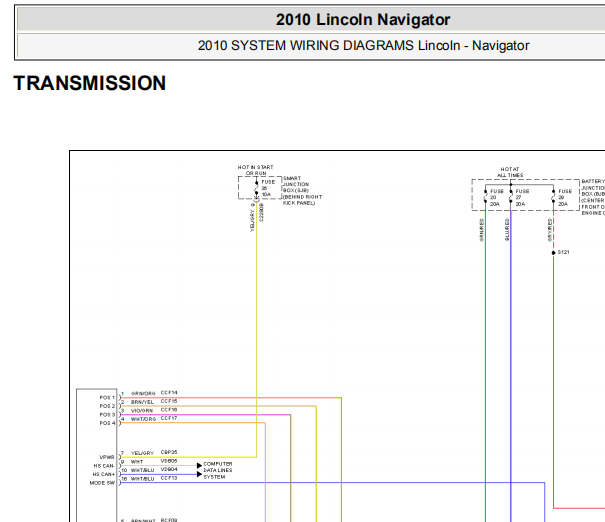Click the TRANSMISSION heading
The image size is (605, 522).
(90, 83)
